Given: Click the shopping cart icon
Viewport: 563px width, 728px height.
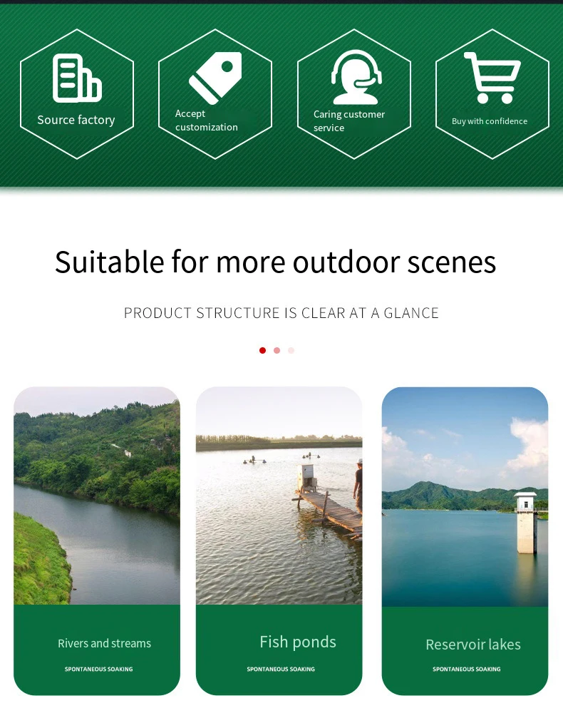Looking at the screenshot, I should 492,77.
